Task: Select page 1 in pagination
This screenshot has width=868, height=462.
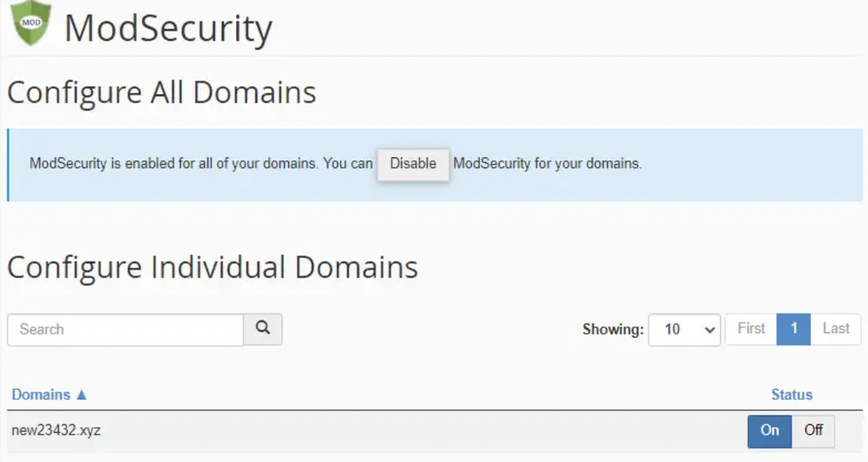Action: pos(794,329)
